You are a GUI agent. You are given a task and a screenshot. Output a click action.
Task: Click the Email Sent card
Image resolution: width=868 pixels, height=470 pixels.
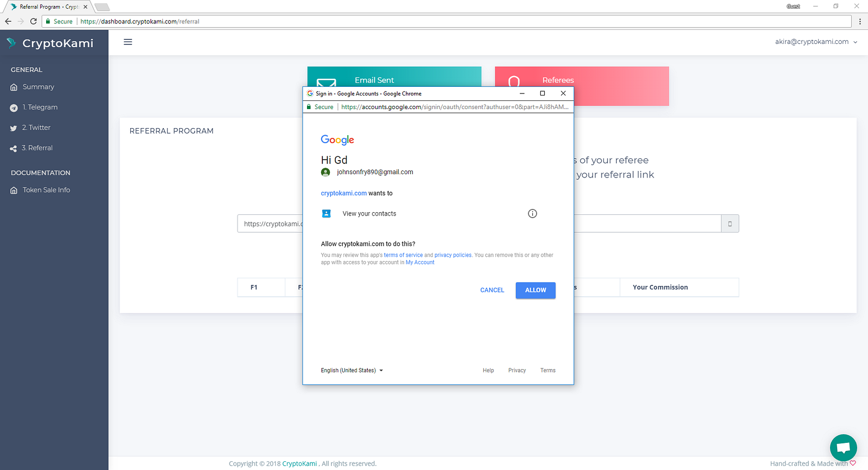point(394,77)
